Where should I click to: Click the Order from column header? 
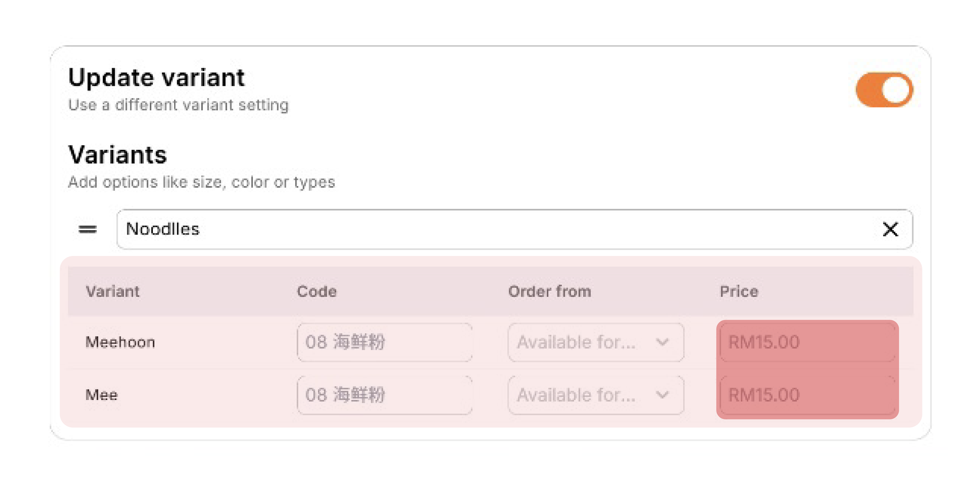549,291
